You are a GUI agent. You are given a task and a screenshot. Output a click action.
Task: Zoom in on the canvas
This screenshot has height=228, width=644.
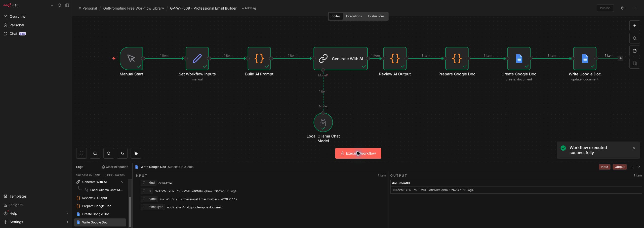(95, 153)
